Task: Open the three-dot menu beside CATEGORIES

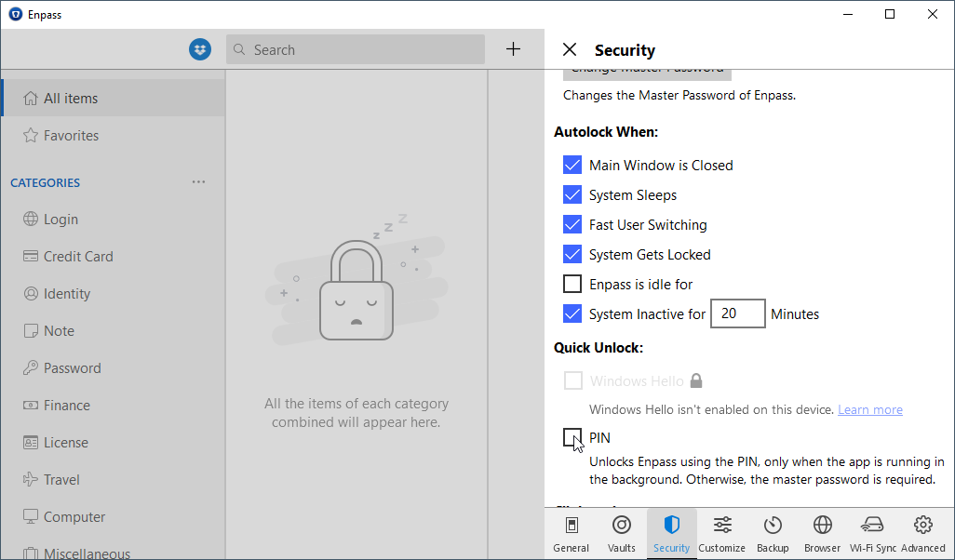Action: (198, 182)
